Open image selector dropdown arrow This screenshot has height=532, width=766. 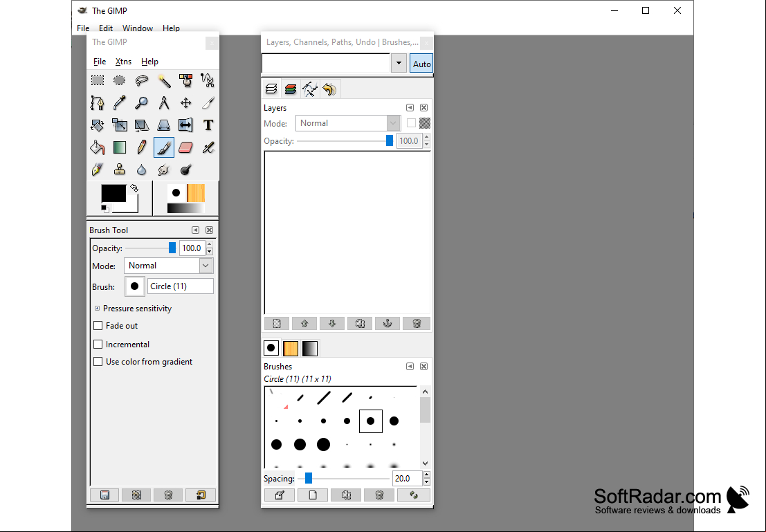pyautogui.click(x=399, y=64)
